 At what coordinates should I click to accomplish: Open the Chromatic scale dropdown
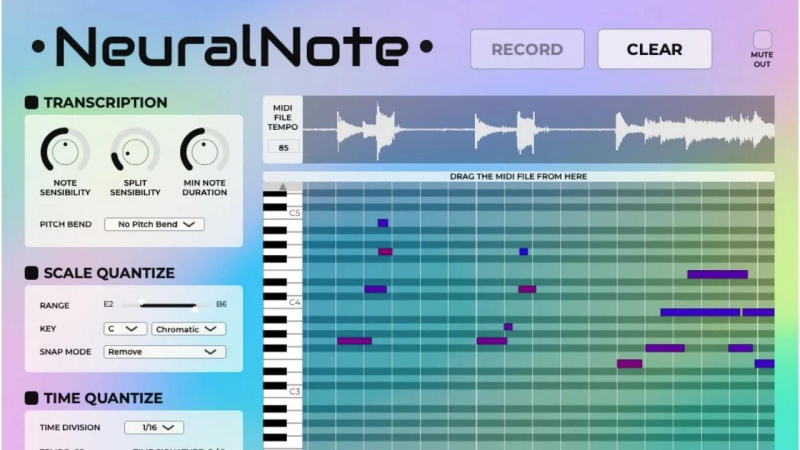[188, 329]
